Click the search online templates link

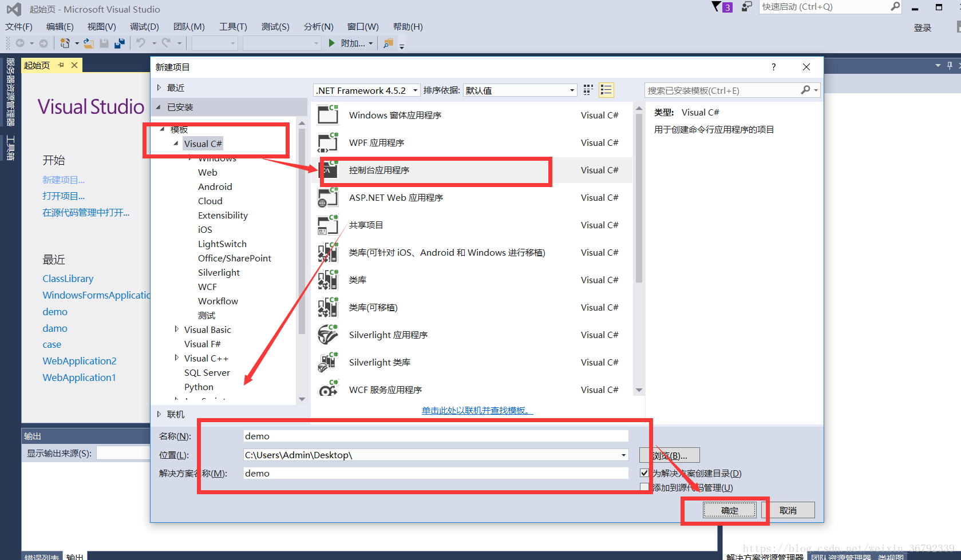point(477,410)
